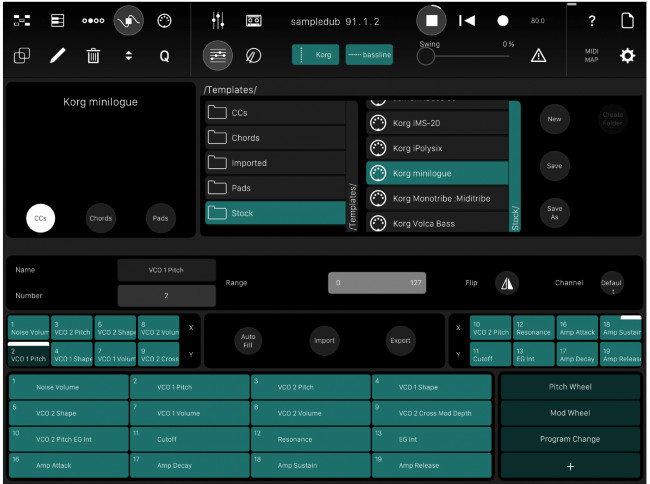This screenshot has width=650, height=484.
Task: Click the warning triangle panic icon
Action: (x=538, y=55)
